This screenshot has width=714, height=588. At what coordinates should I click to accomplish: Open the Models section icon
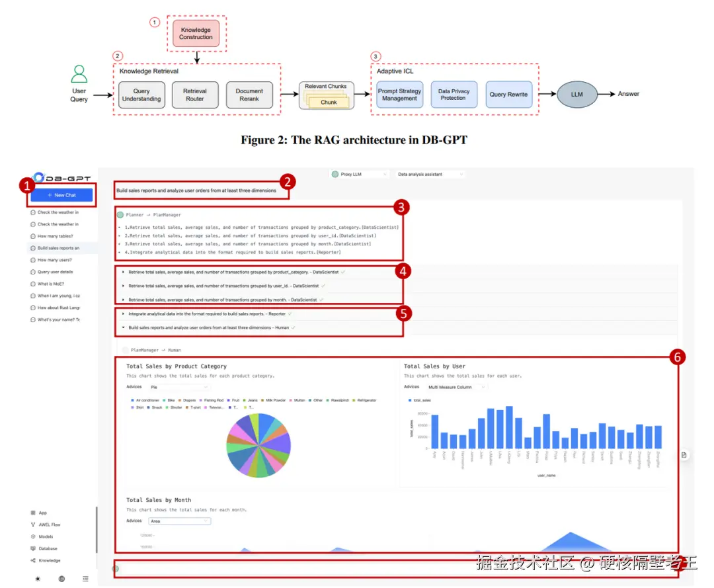pyautogui.click(x=33, y=536)
